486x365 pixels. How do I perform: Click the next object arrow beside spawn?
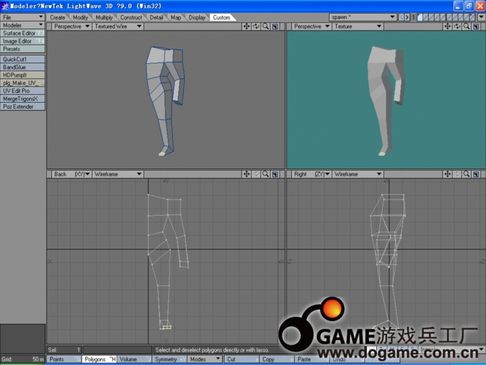coord(407,17)
